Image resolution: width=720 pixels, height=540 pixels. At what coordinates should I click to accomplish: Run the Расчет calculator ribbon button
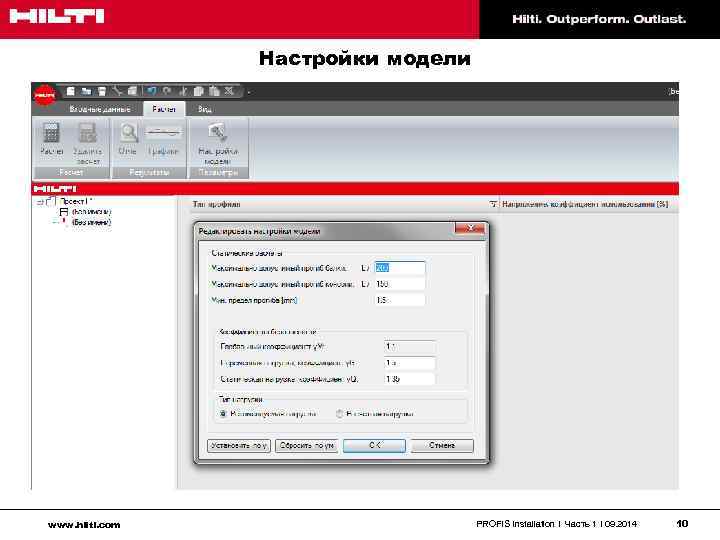coord(51,138)
